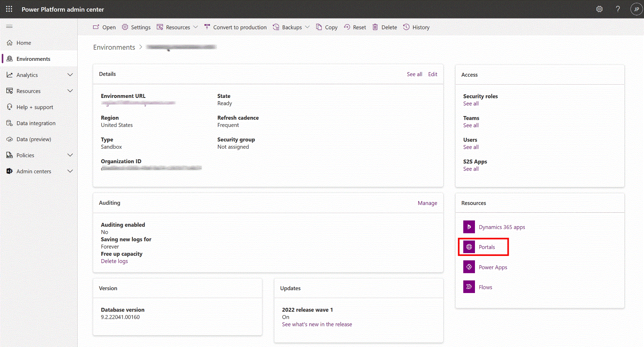
Task: Click the Data integration icon
Action: coord(10,123)
